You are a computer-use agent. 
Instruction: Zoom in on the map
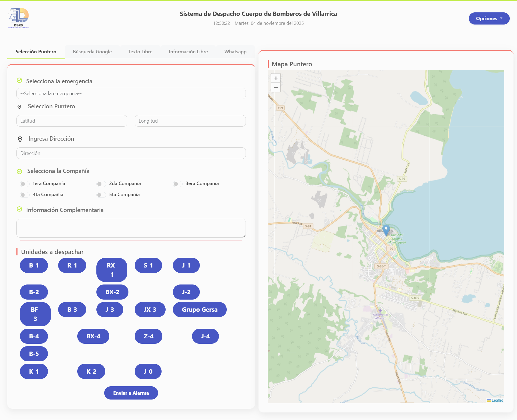[x=276, y=78]
